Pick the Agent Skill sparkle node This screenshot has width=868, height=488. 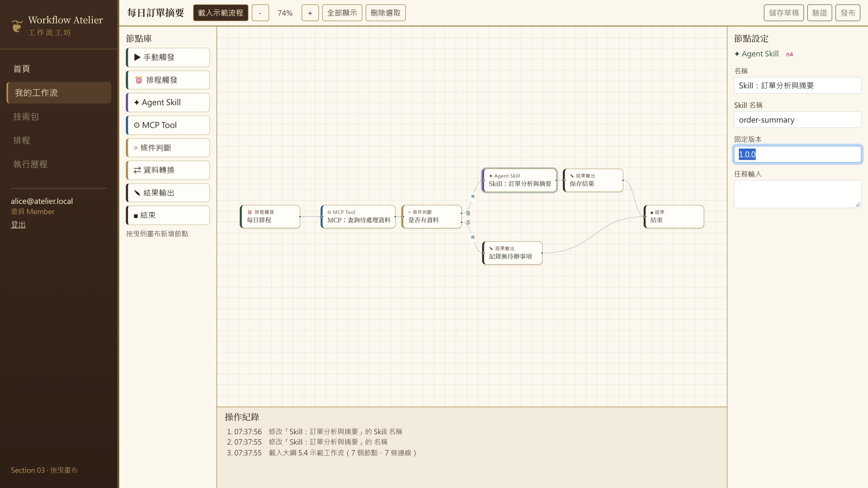168,102
